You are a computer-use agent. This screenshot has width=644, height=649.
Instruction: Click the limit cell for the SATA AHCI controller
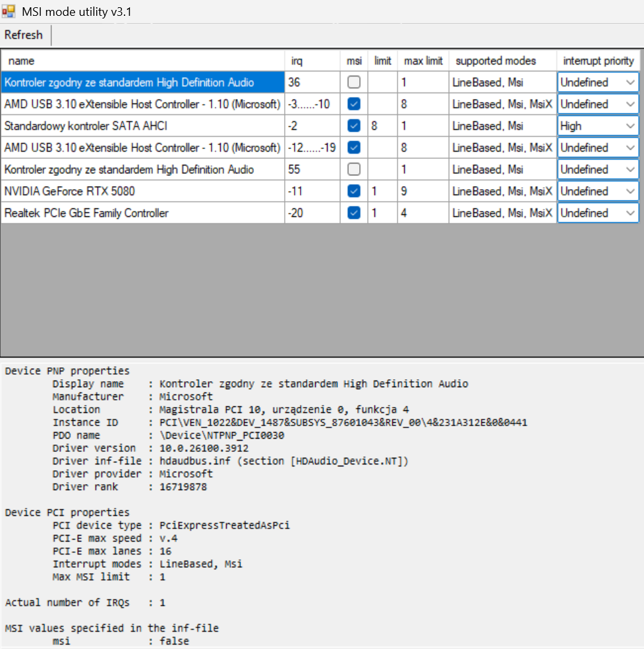[x=382, y=126]
